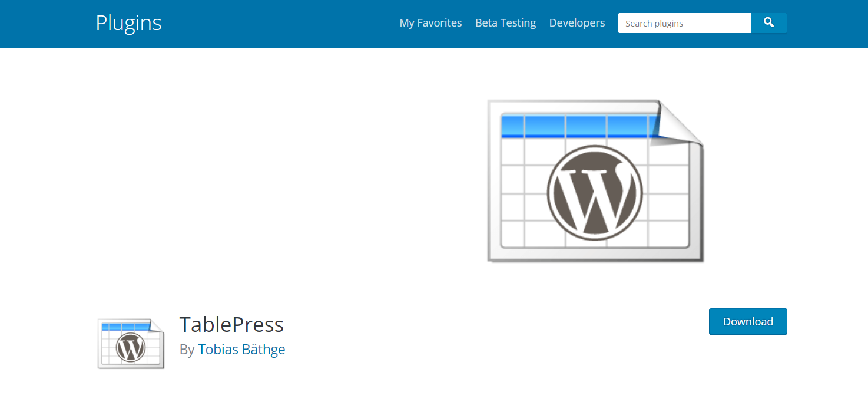
Task: Open My Favorites in the header
Action: [x=430, y=23]
